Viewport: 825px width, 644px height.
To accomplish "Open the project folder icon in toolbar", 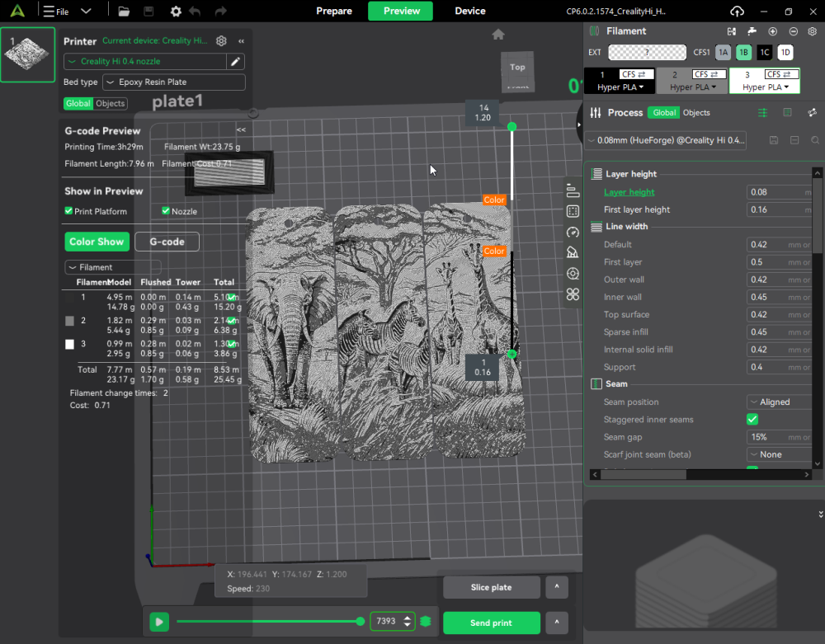I will click(x=124, y=11).
